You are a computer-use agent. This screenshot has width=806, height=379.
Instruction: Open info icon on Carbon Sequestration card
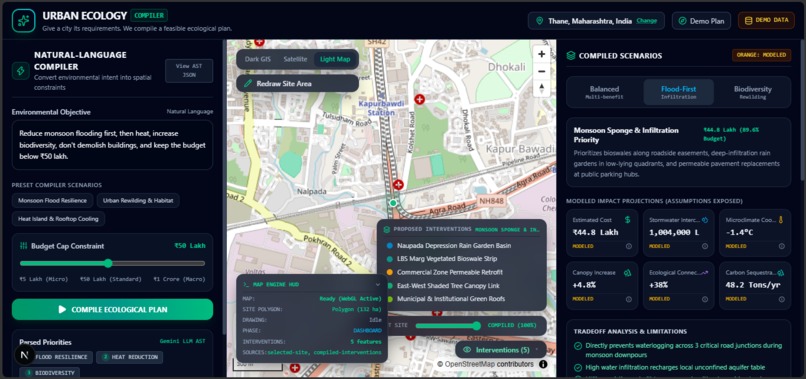click(781, 299)
